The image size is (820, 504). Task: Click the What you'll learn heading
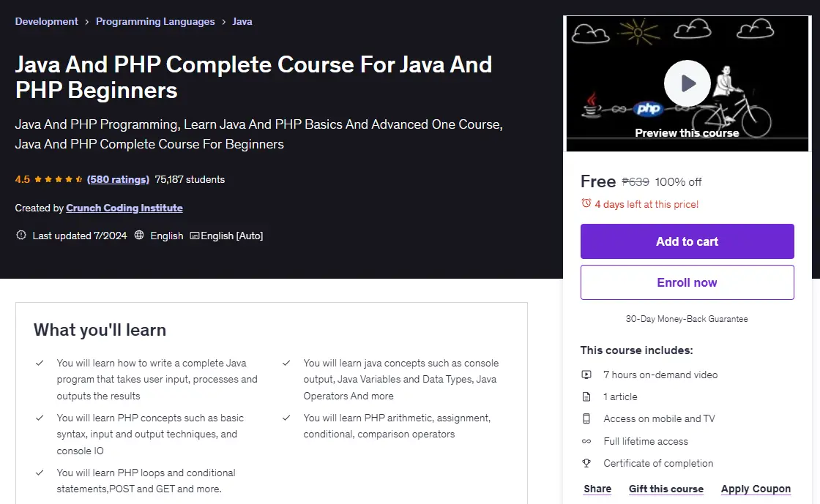[100, 330]
